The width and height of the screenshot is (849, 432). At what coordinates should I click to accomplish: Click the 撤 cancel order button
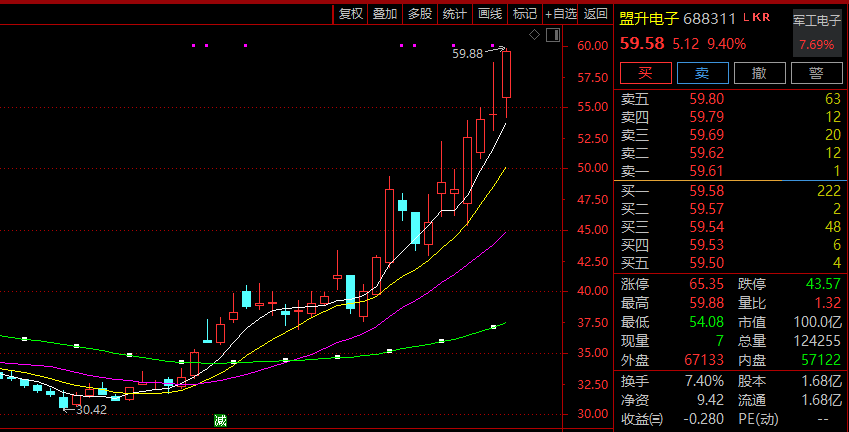click(759, 73)
